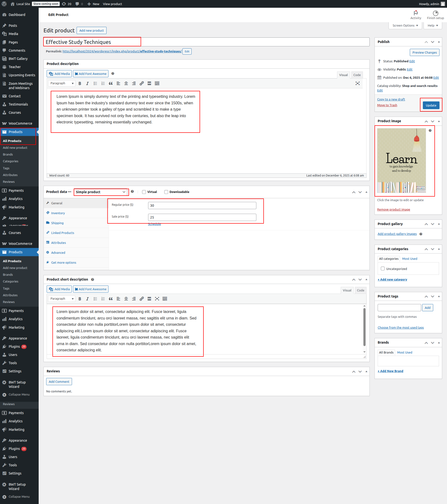Tick the Uncategorized category checkbox

pyautogui.click(x=383, y=269)
